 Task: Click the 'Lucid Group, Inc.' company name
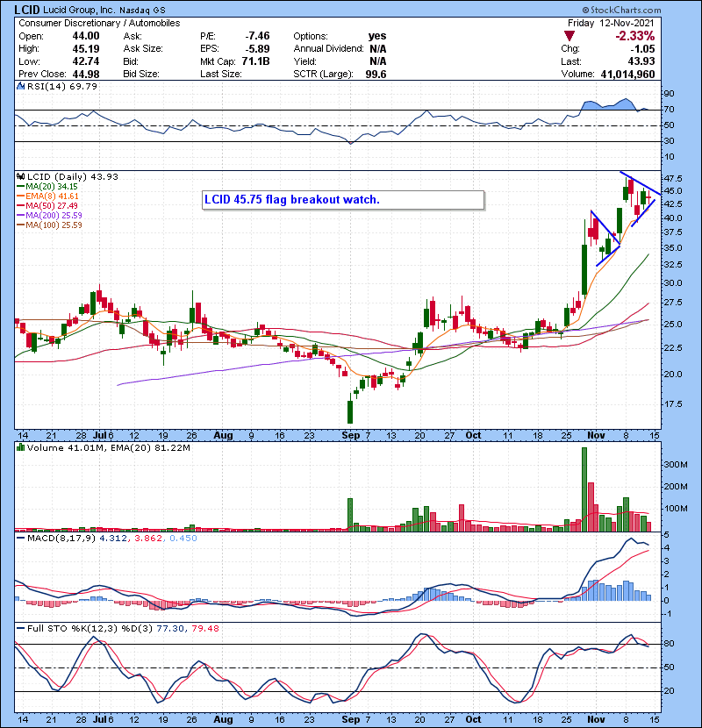click(x=79, y=10)
